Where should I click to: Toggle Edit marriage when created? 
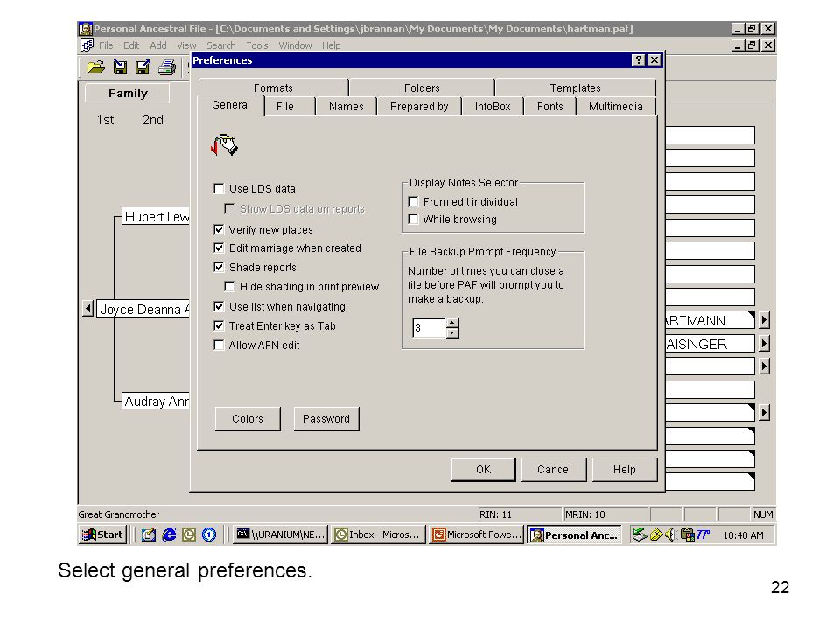click(x=219, y=248)
